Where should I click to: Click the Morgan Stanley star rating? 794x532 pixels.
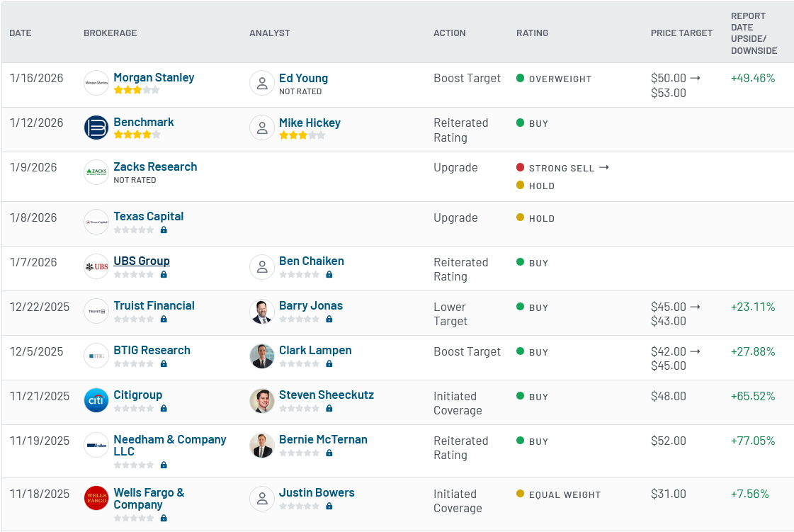click(x=137, y=90)
